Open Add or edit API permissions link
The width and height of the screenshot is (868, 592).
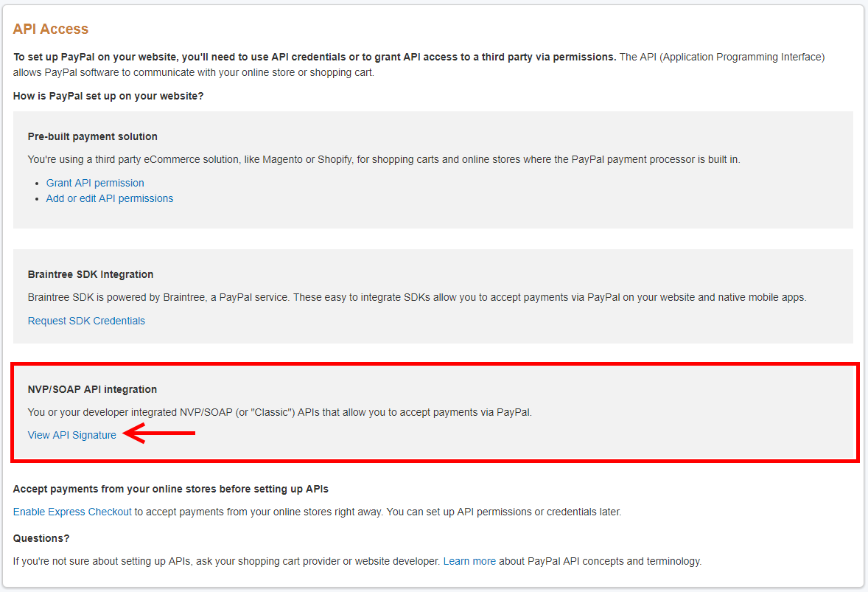pos(110,198)
